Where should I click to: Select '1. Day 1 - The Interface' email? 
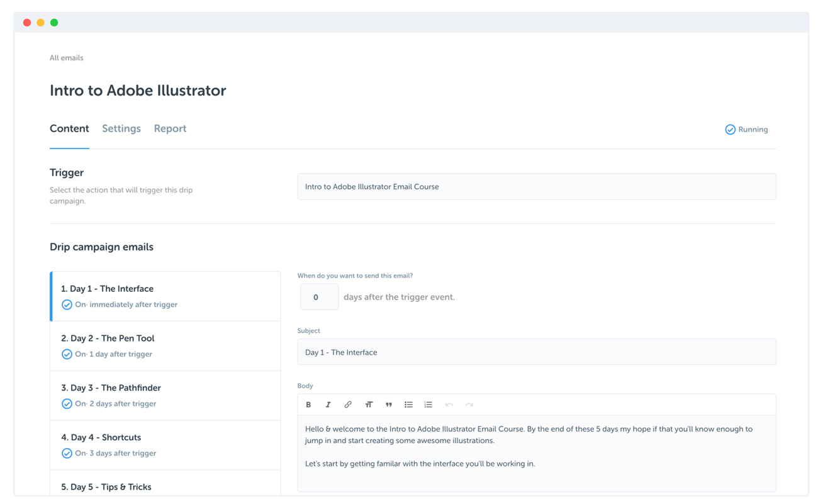coord(165,296)
